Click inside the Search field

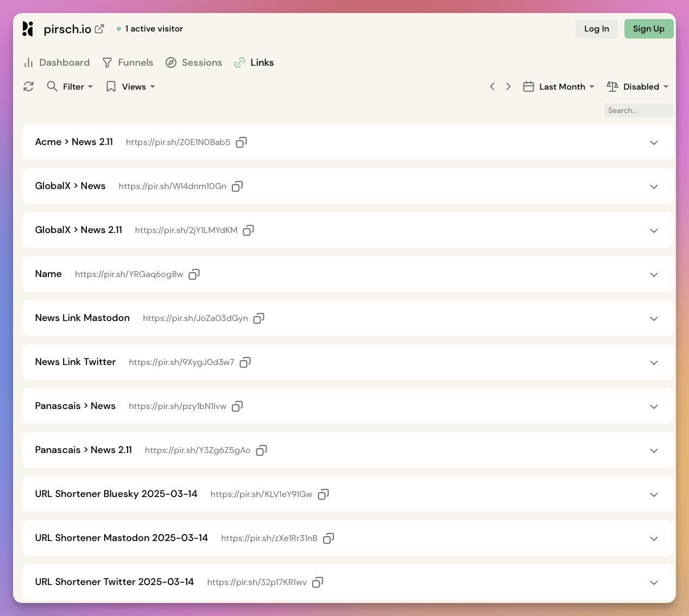(x=639, y=110)
